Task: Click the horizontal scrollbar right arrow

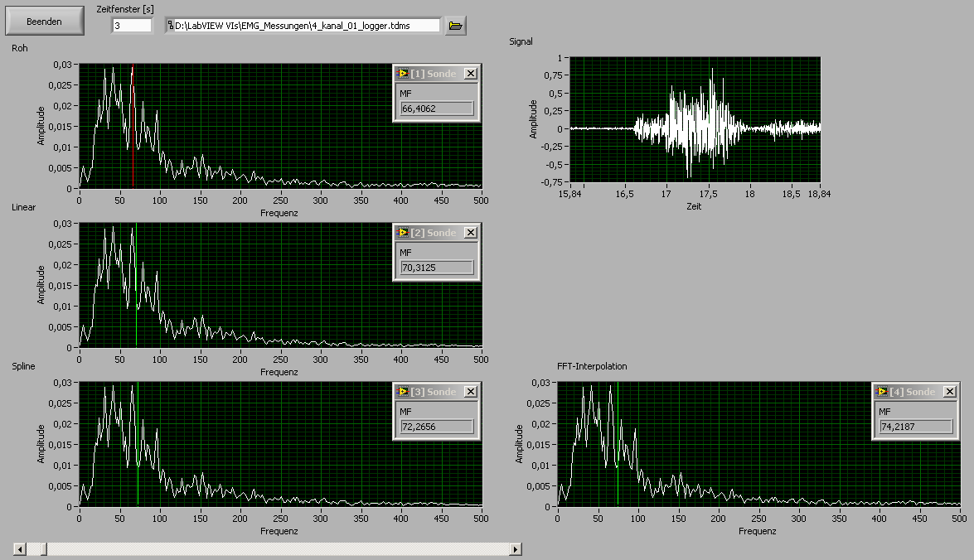Action: tap(516, 549)
